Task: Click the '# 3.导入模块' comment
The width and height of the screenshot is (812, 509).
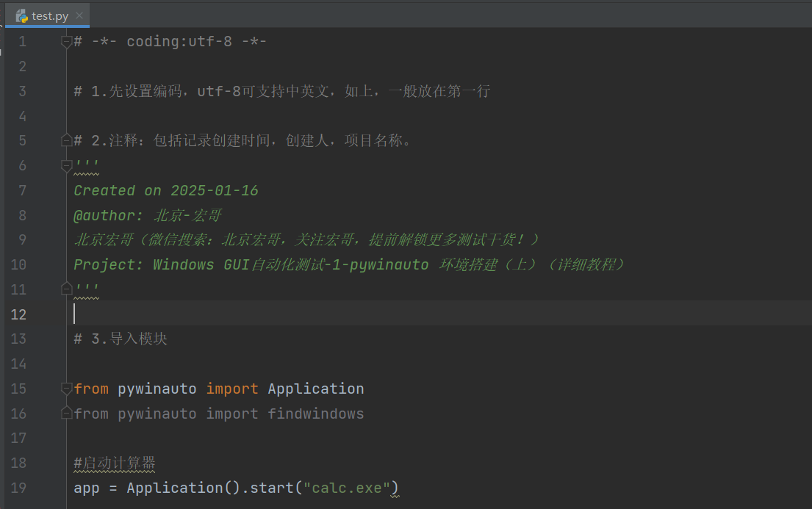Action: point(121,339)
